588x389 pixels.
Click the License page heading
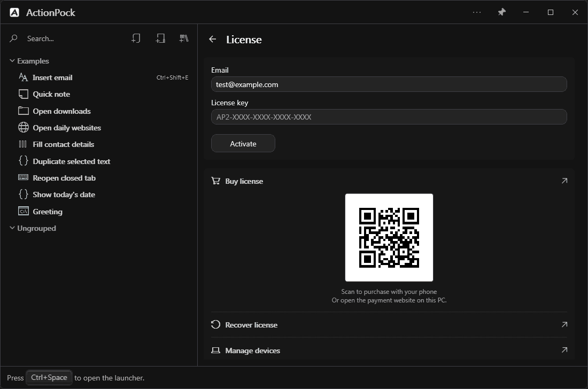tap(244, 40)
